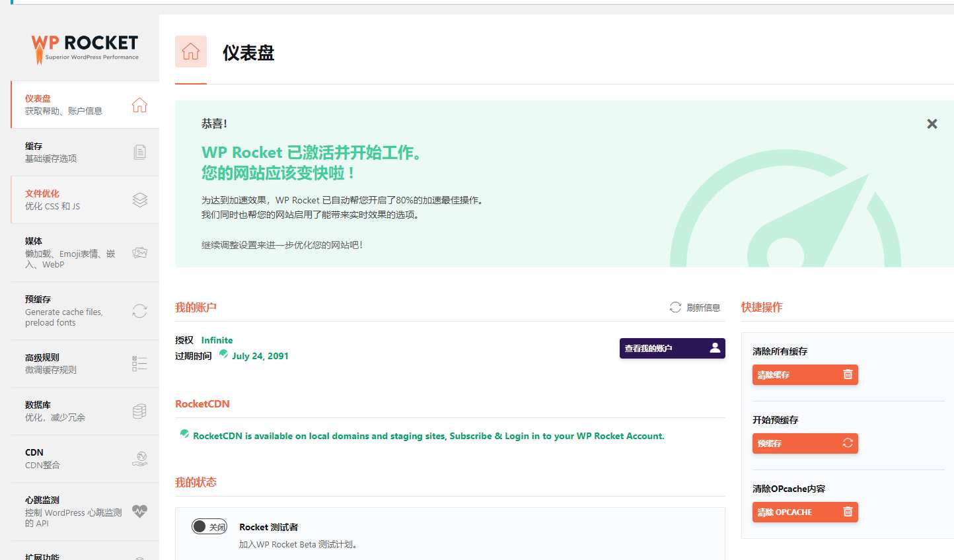
Task: Click the 我的状态 section heading
Action: [x=196, y=482]
